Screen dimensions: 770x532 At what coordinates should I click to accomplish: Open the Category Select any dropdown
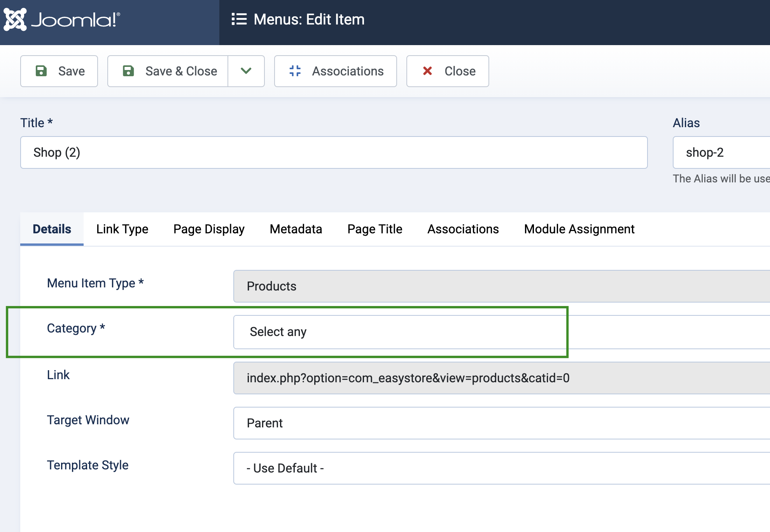[400, 332]
